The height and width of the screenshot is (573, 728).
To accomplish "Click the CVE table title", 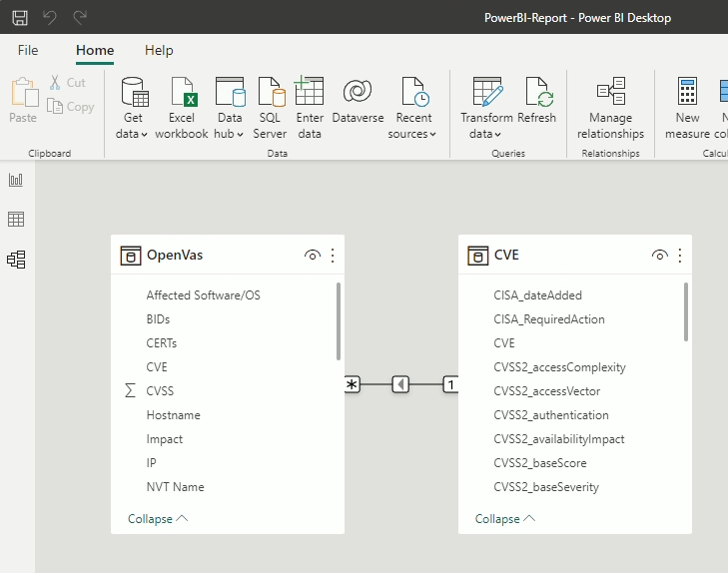I will 506,255.
